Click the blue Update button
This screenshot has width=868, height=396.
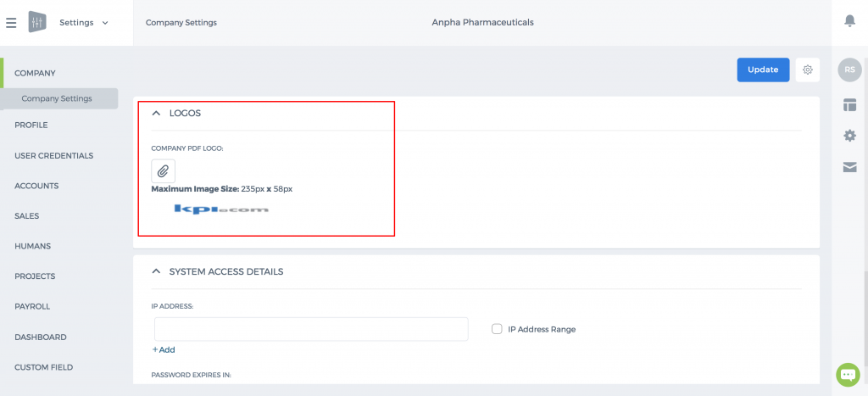(x=763, y=70)
